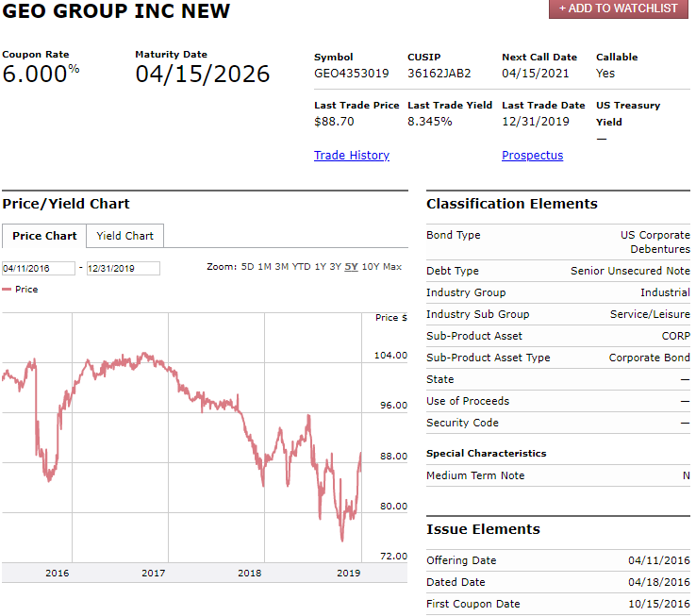Open the Prospectus link
696x616 pixels.
tap(532, 156)
